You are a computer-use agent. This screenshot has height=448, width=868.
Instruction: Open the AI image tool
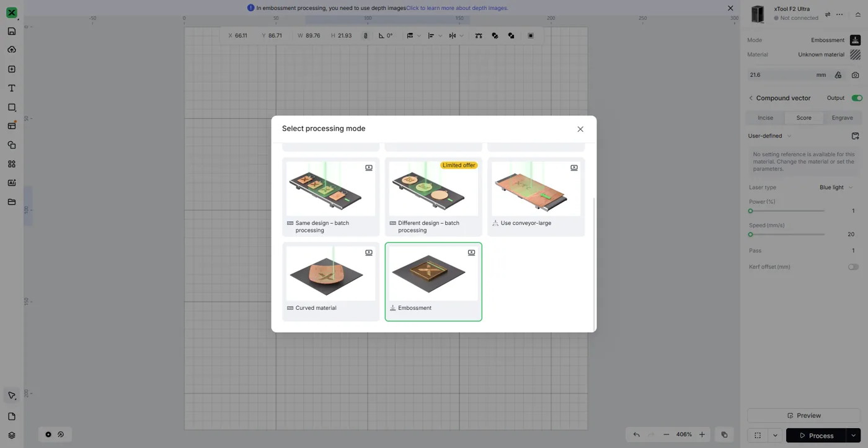(x=11, y=183)
